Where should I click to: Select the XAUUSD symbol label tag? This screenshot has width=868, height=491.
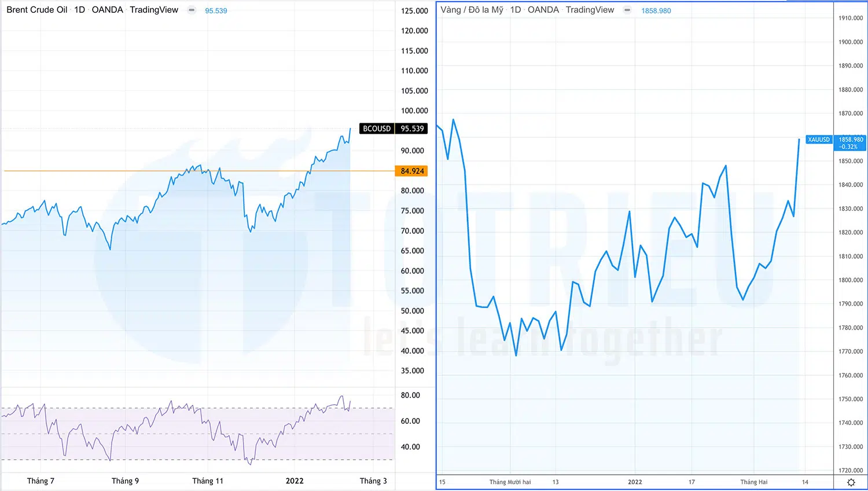pos(819,140)
